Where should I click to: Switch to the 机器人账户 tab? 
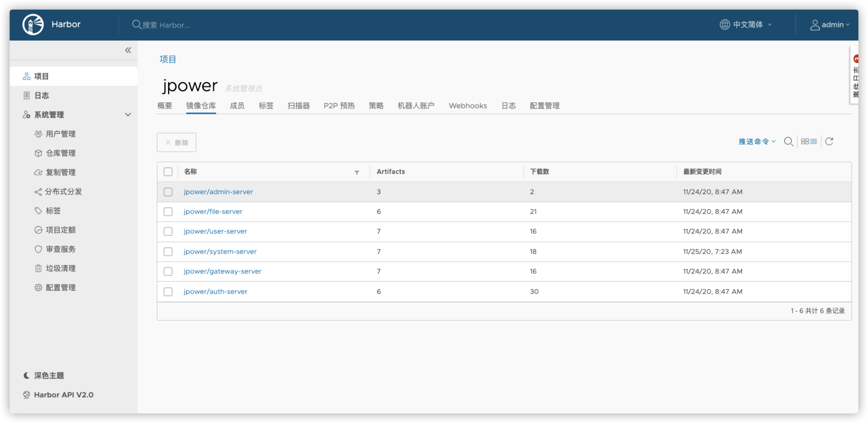click(x=416, y=106)
